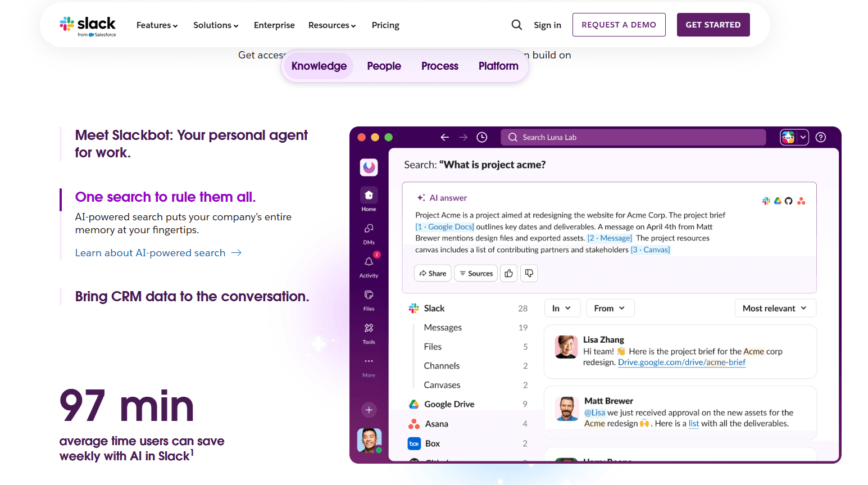The image size is (868, 485).
Task: Select the Process tab
Action: (440, 66)
